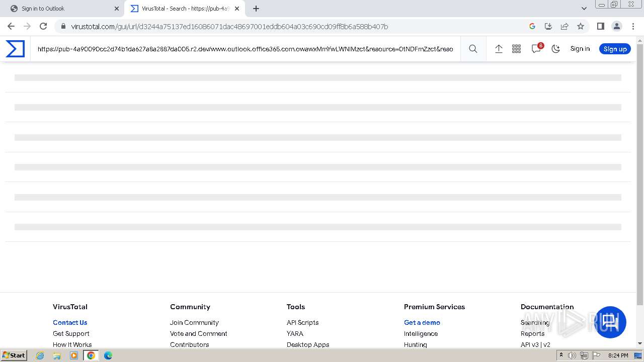Open the Chrome three-dot menu
The height and width of the screenshot is (362, 644).
pos(633,26)
